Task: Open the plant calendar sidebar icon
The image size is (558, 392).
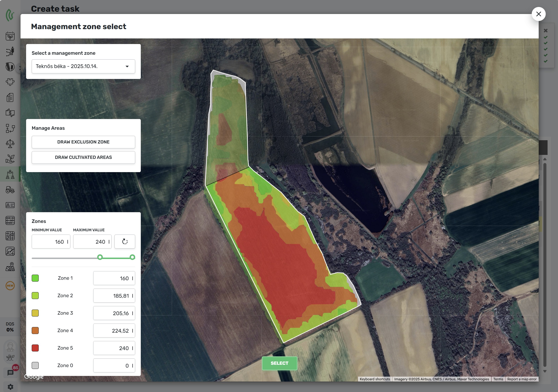Action: pos(10,36)
